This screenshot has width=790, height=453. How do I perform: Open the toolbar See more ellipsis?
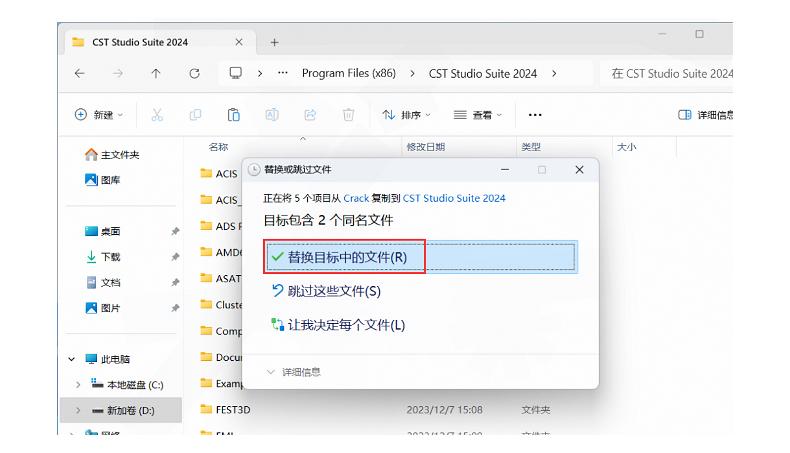coord(535,115)
